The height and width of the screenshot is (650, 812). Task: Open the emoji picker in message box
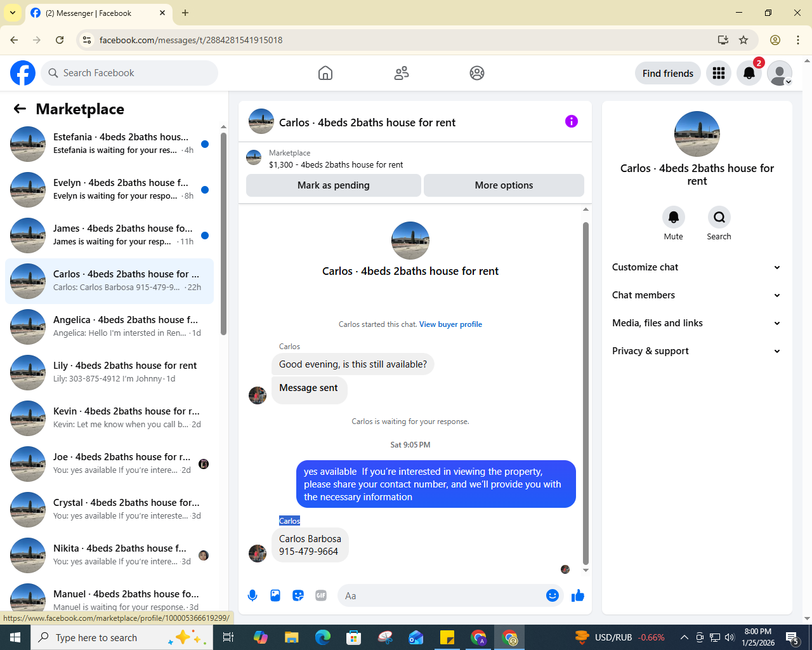coord(553,595)
